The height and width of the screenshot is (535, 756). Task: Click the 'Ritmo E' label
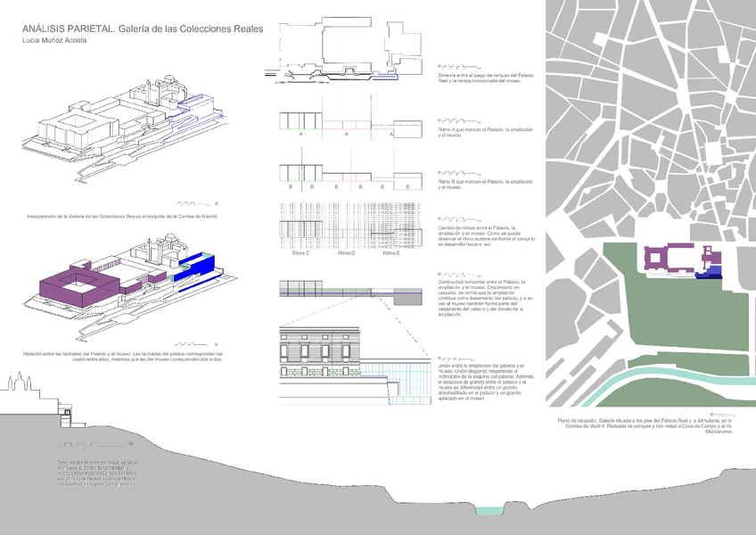[x=391, y=253]
